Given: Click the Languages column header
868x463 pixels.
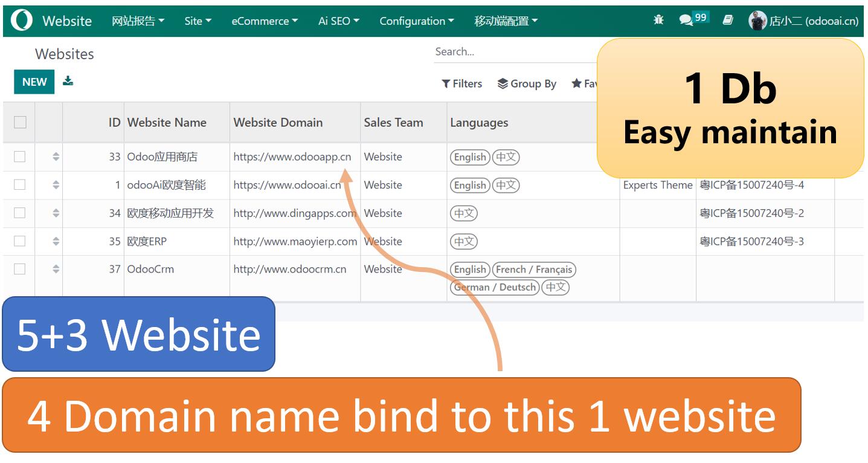Looking at the screenshot, I should [479, 123].
